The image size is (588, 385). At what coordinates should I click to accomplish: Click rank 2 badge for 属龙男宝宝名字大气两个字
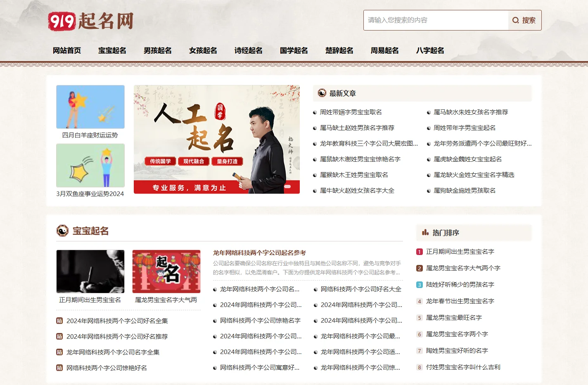point(420,268)
